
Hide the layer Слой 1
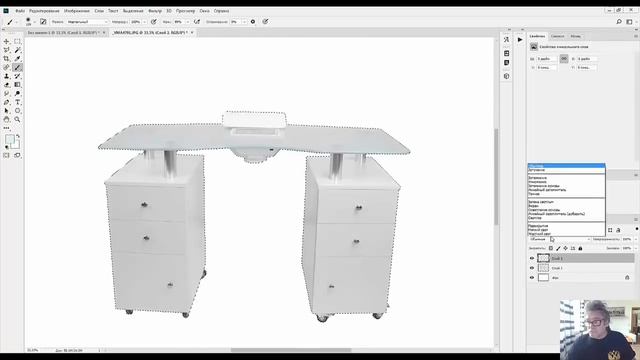pyautogui.click(x=532, y=268)
